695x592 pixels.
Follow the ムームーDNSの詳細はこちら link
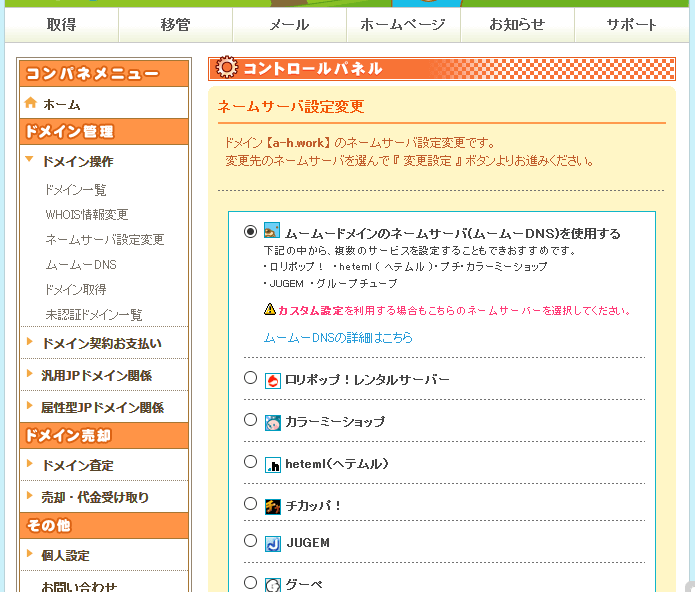tap(338, 338)
